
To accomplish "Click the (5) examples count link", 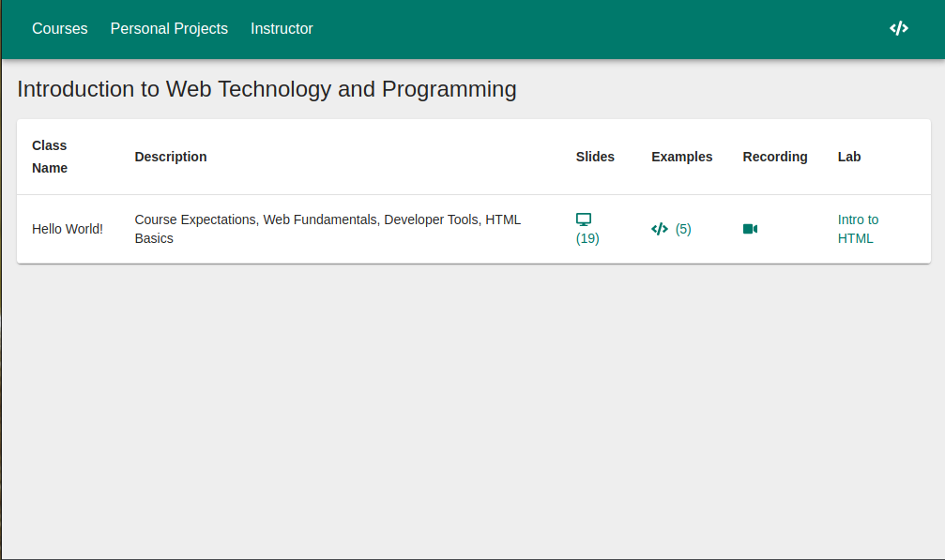I will point(683,229).
